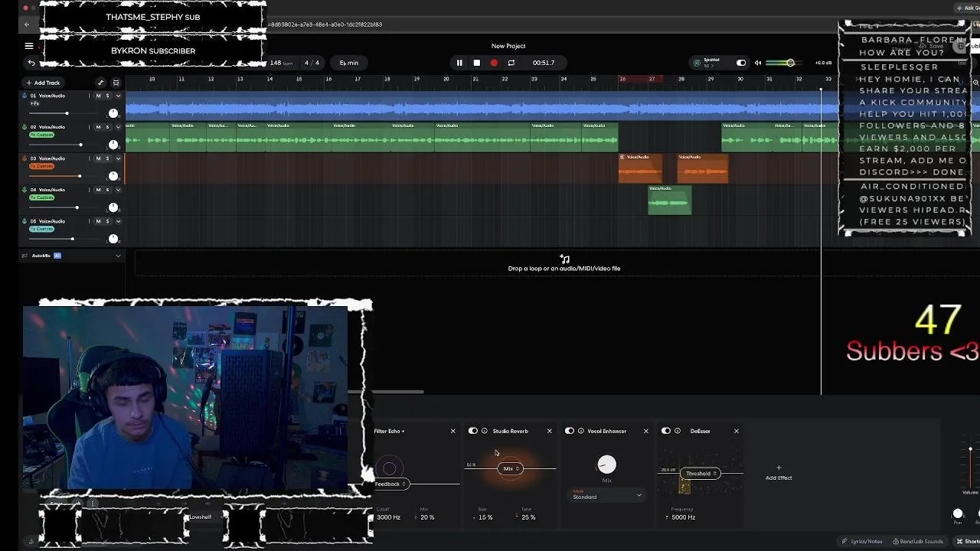Select the first orange clip on track 03

pos(640,168)
